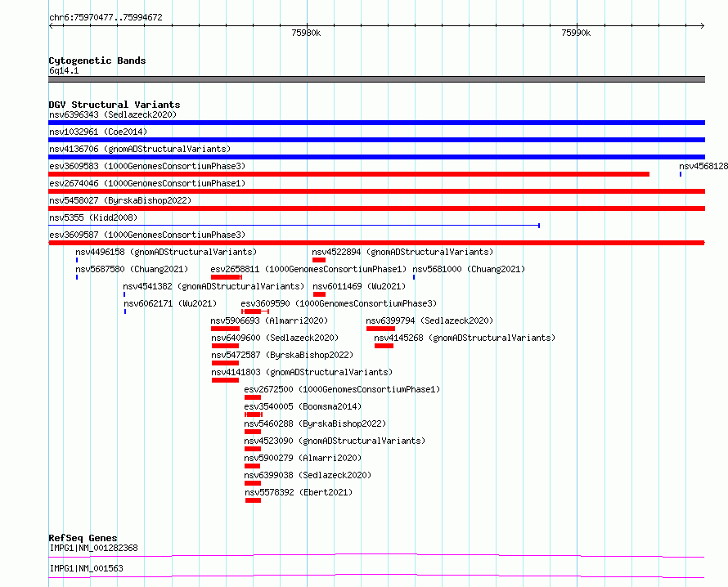Open nsv4136706 (gnomADStructuralVariants) variant
The height and width of the screenshot is (587, 728).
140,149
